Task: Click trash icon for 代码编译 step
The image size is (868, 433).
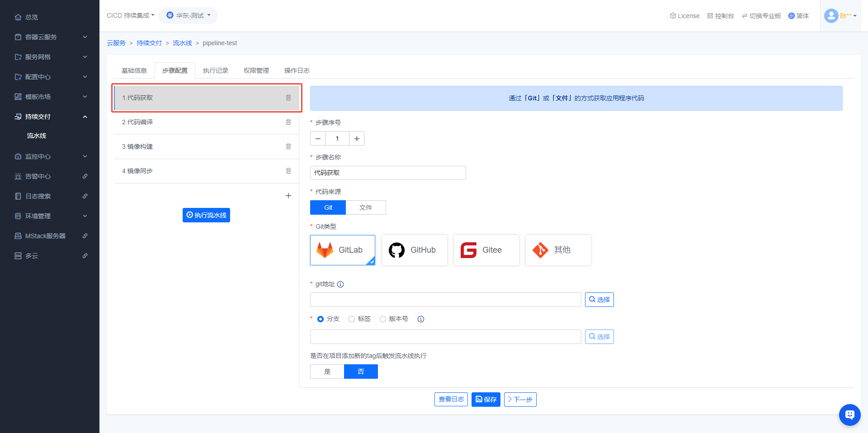Action: tap(288, 122)
